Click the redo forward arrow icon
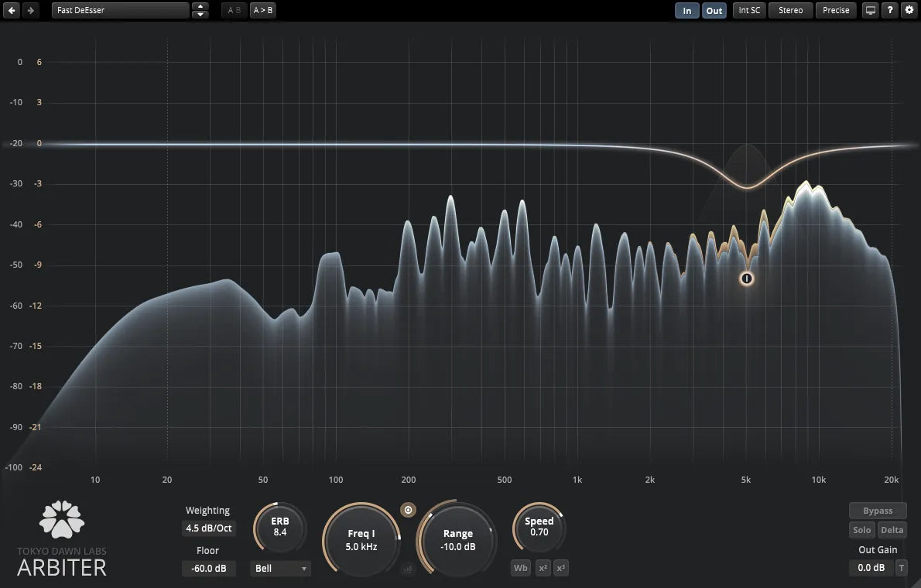The height and width of the screenshot is (588, 921). point(29,10)
